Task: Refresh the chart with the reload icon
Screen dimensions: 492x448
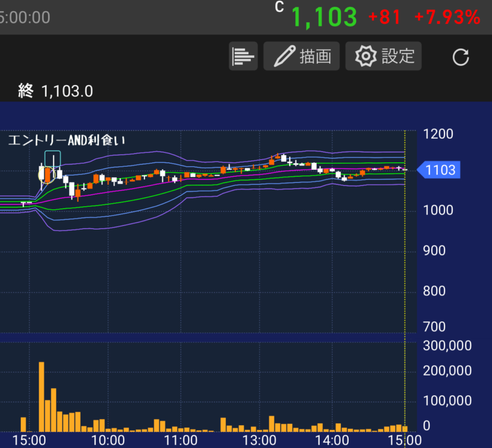Action: coord(461,57)
